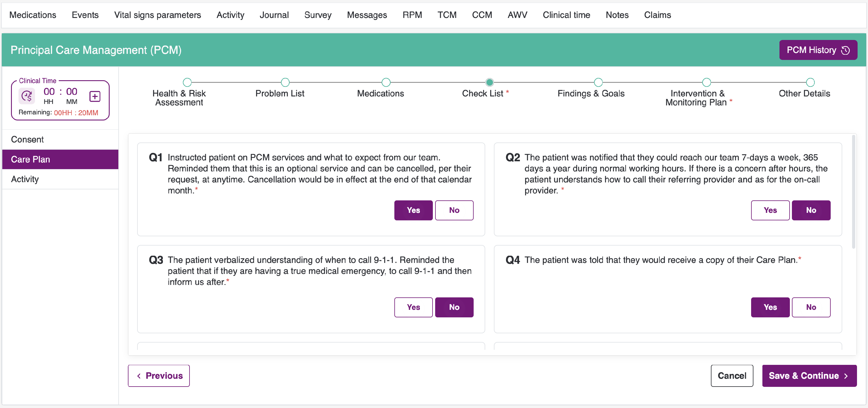Select Yes for question Q2
868x408 pixels.
770,210
